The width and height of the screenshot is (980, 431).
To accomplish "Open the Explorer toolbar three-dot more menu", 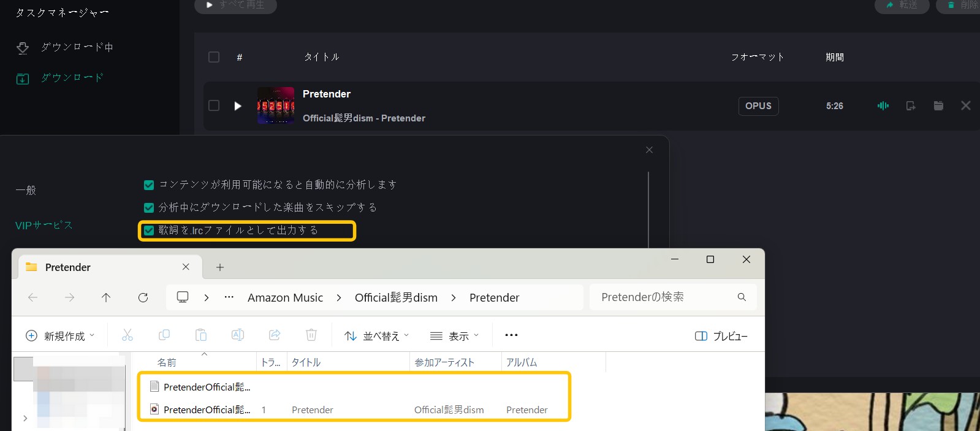I will click(x=511, y=335).
